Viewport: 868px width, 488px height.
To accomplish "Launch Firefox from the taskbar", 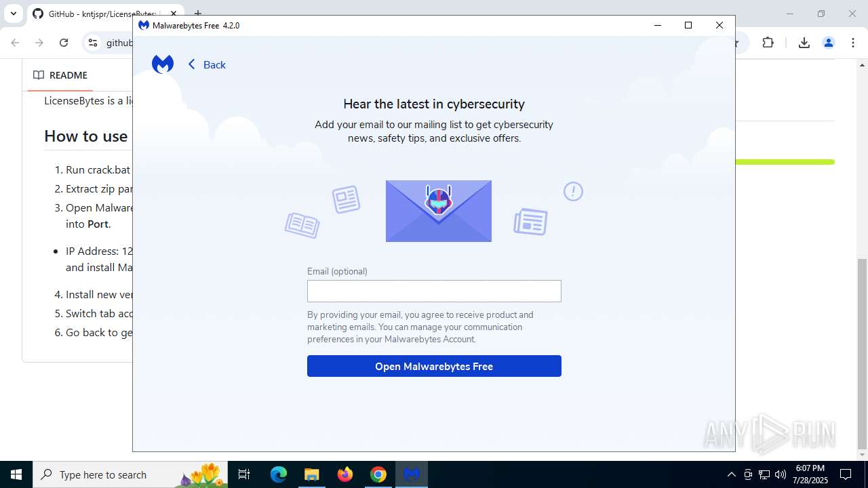I will 345,474.
